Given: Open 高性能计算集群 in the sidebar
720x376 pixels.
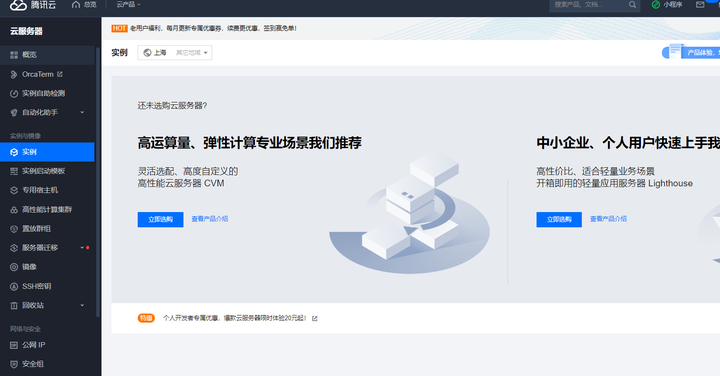Looking at the screenshot, I should [x=47, y=209].
